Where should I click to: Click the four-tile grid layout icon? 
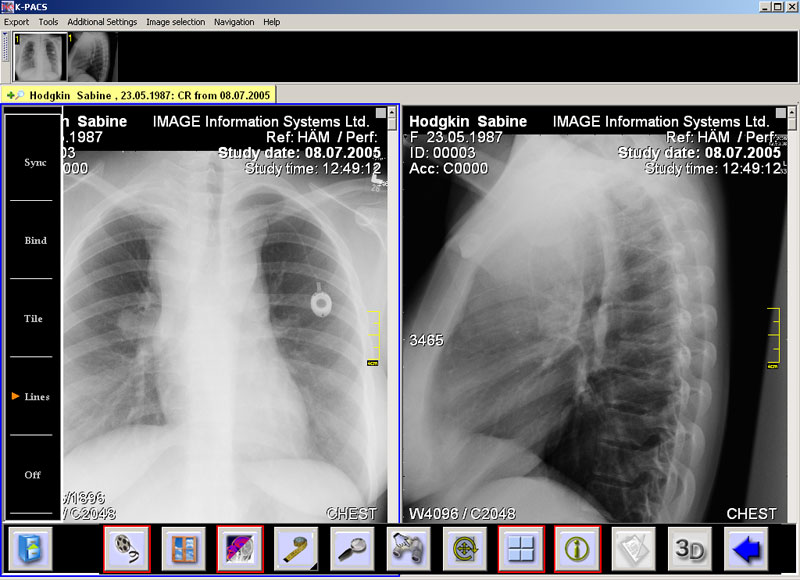click(x=521, y=549)
